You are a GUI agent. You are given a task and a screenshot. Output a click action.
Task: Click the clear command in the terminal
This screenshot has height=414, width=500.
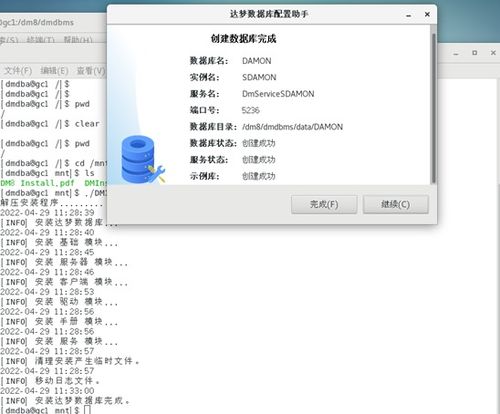(87, 124)
